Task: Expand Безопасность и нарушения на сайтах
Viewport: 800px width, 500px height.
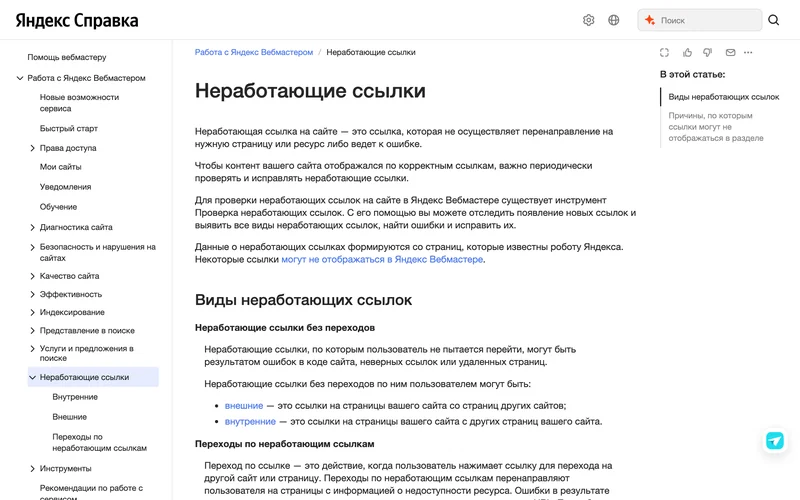Action: tap(33, 247)
